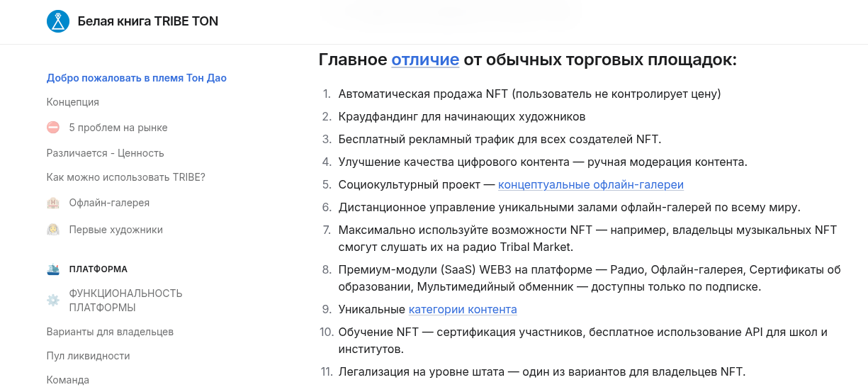Go to the Концепция page

(x=73, y=102)
